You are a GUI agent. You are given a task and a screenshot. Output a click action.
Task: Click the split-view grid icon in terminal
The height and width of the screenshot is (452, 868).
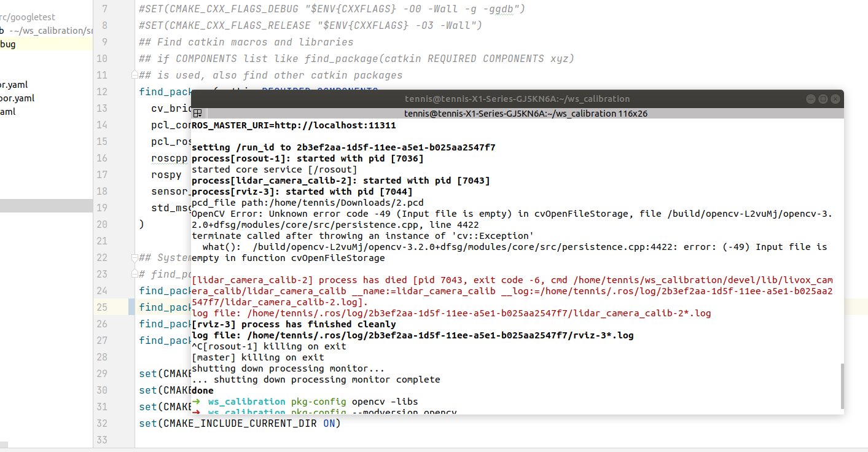click(198, 114)
